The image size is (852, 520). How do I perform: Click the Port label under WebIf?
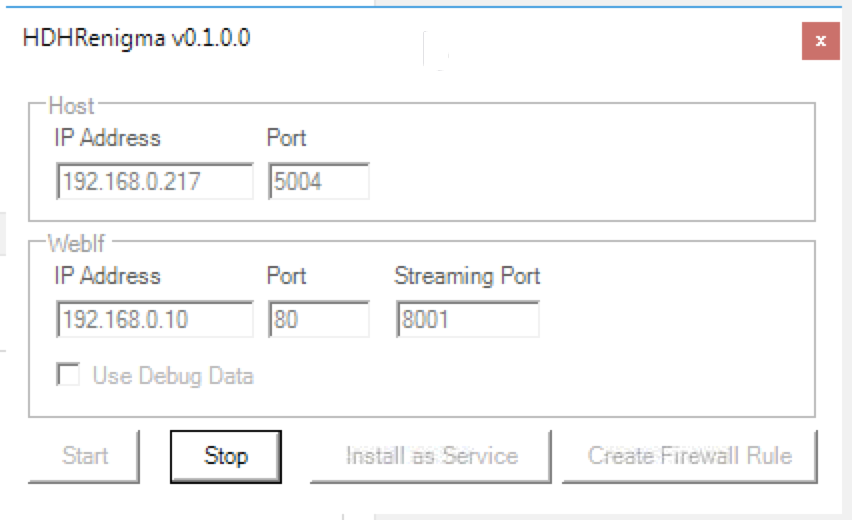coord(286,276)
